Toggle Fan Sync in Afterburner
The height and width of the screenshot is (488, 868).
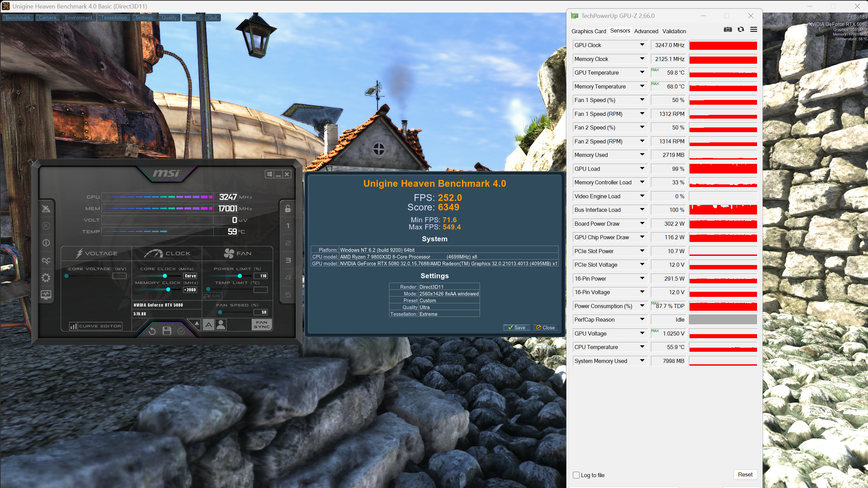tap(262, 325)
